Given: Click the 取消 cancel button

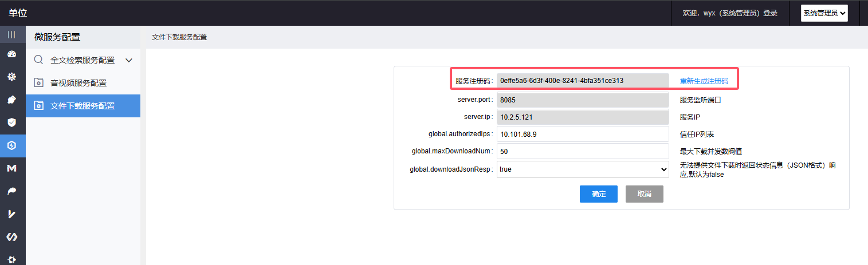Looking at the screenshot, I should click(x=644, y=194).
